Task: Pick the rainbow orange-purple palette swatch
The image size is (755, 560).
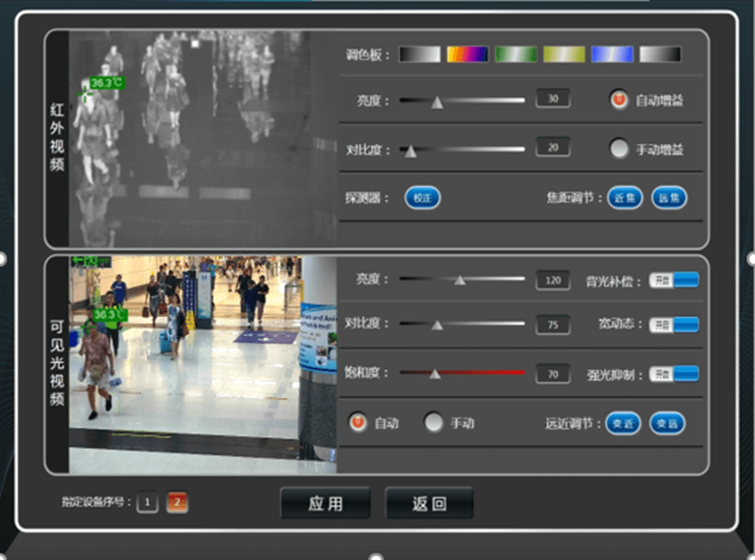Action: (468, 54)
